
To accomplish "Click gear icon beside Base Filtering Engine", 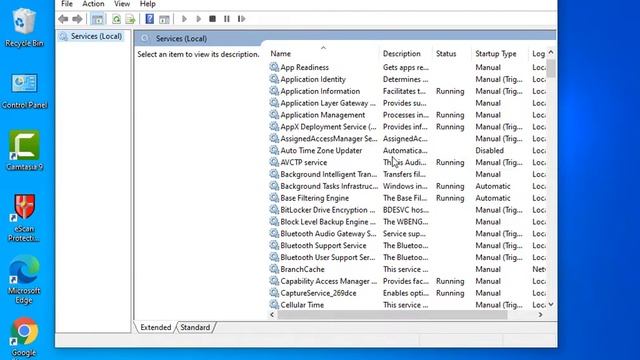I will coord(274,198).
